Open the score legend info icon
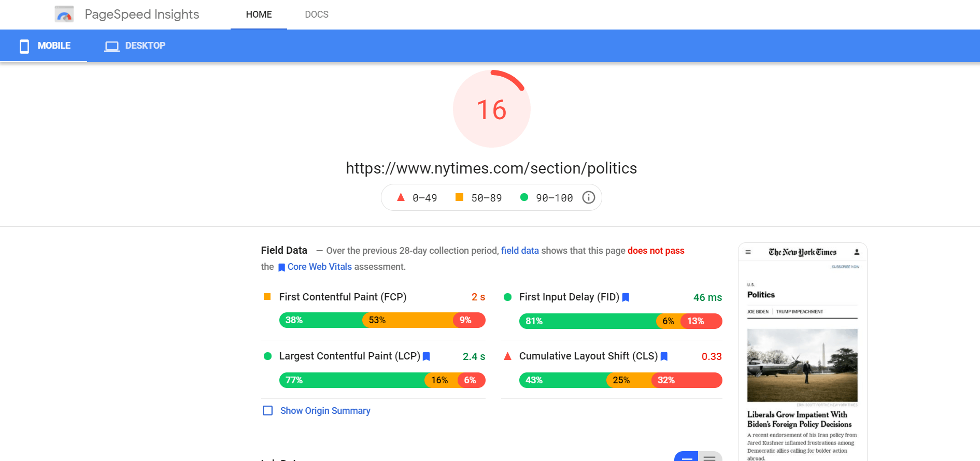The width and height of the screenshot is (980, 461). [589, 197]
